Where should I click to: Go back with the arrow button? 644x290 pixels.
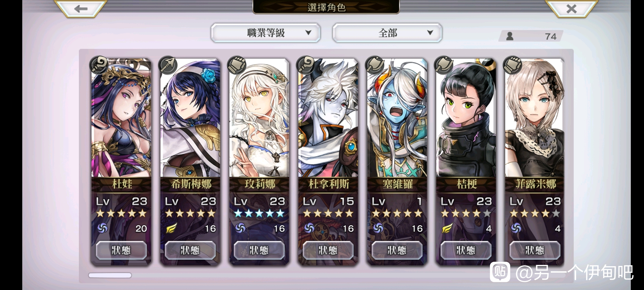[x=80, y=9]
